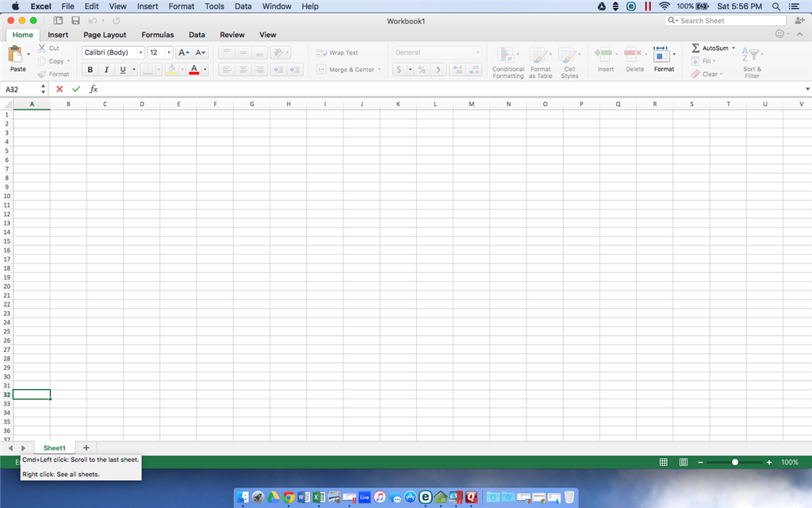Add a new sheet with plus button

(x=86, y=448)
